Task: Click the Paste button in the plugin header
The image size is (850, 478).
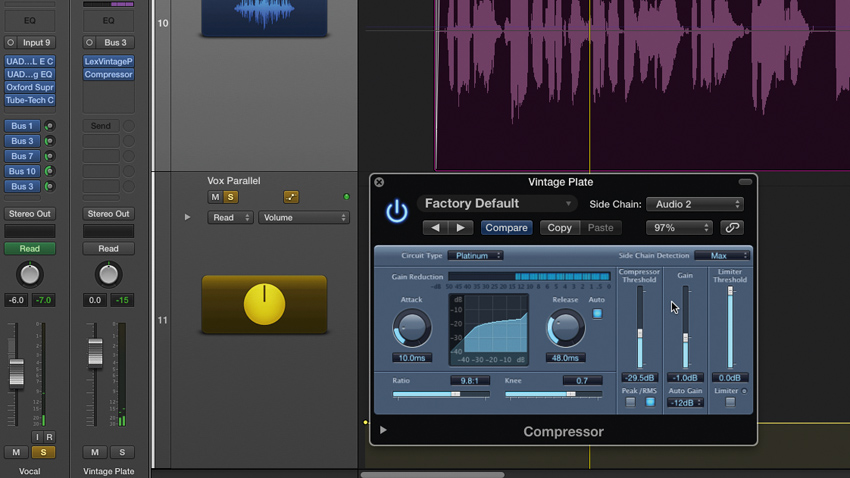Action: pos(601,228)
